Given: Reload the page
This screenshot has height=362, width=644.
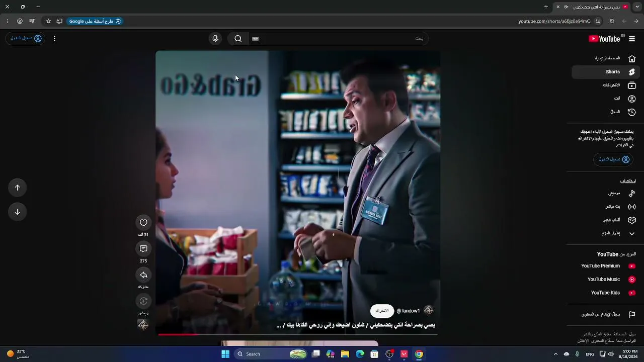Looking at the screenshot, I should click(x=612, y=21).
